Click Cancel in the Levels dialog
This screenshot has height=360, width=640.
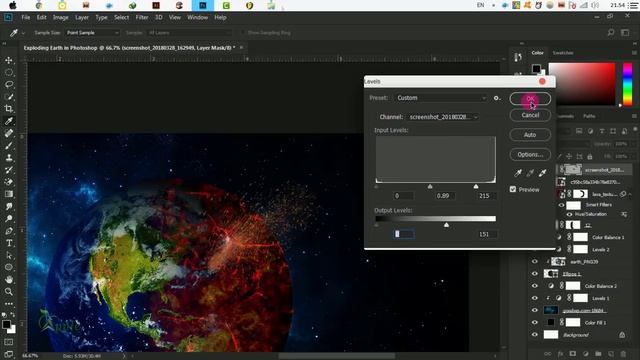tap(530, 115)
